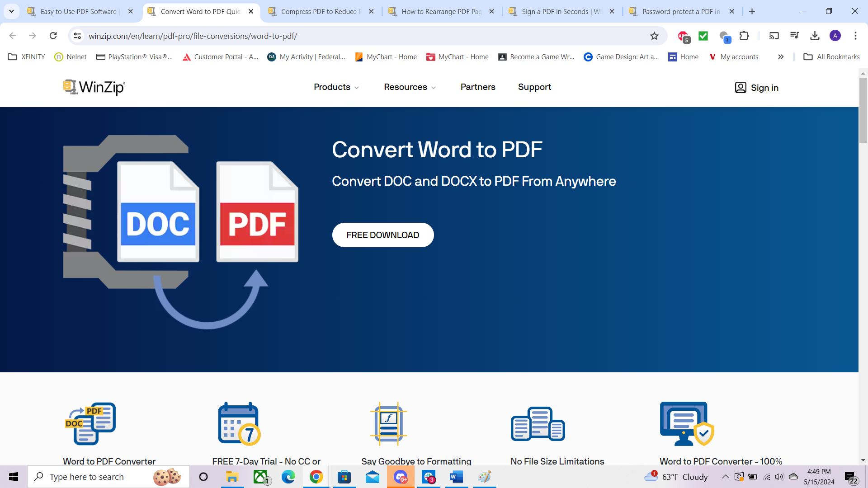Click the red ABP extension icon
Viewport: 868px width, 488px height.
click(683, 37)
